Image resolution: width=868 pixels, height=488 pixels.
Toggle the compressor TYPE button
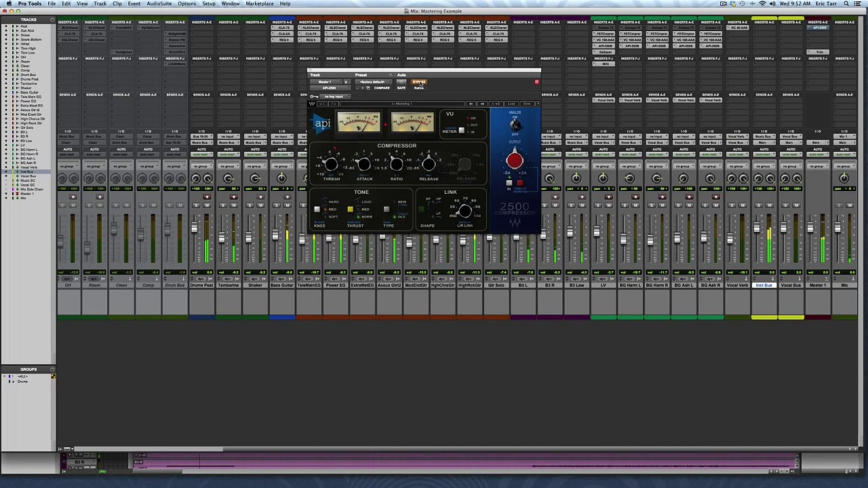[x=387, y=209]
